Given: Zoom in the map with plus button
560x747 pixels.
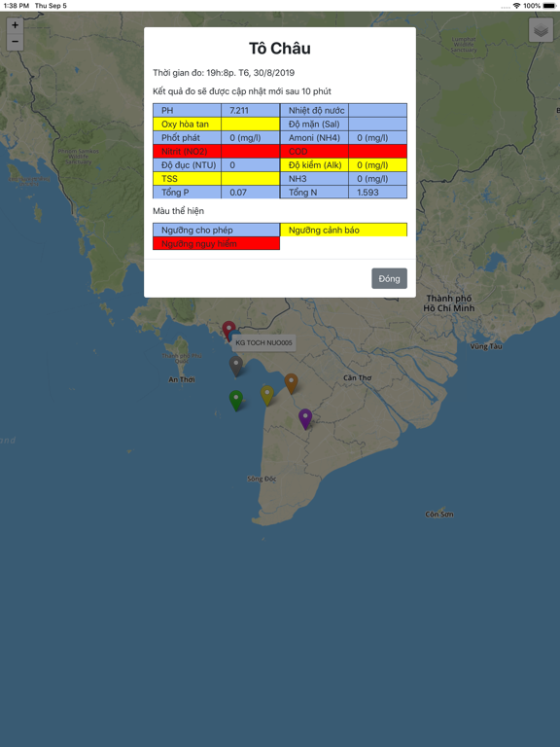Looking at the screenshot, I should (x=15, y=25).
